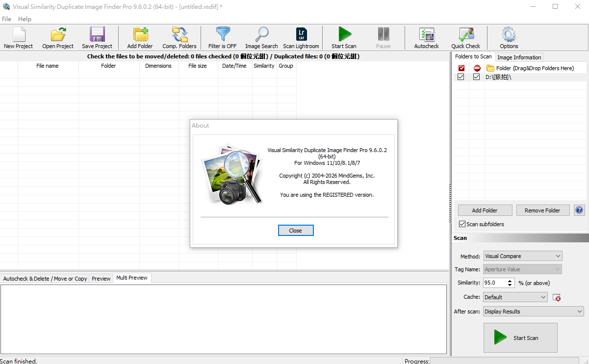Screen dimensions: 589x364
Task: Click the Save Project floppy icon
Action: point(97,38)
